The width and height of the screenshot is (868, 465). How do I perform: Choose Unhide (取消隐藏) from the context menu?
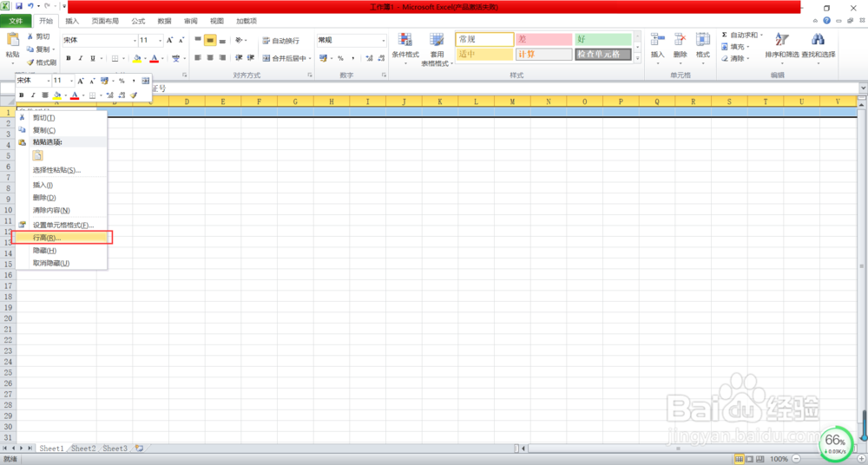[62, 263]
